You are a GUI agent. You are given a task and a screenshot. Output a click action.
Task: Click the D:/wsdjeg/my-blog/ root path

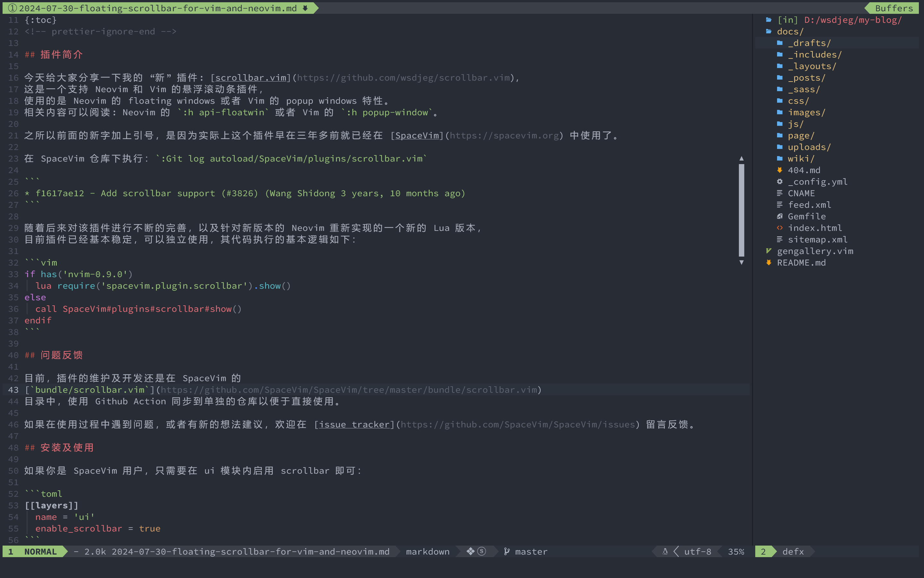click(x=853, y=20)
